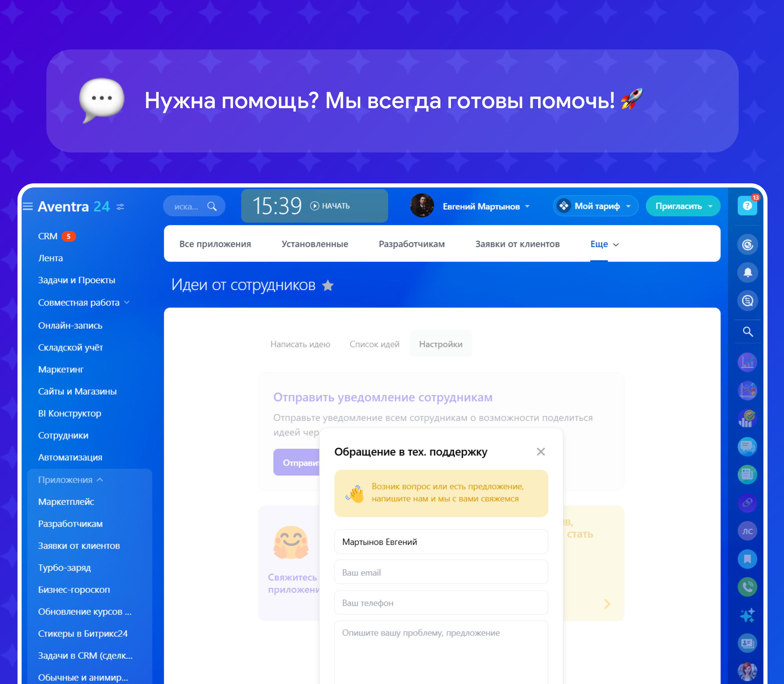Add Идеи от сотрудников to favorites star

click(x=328, y=285)
